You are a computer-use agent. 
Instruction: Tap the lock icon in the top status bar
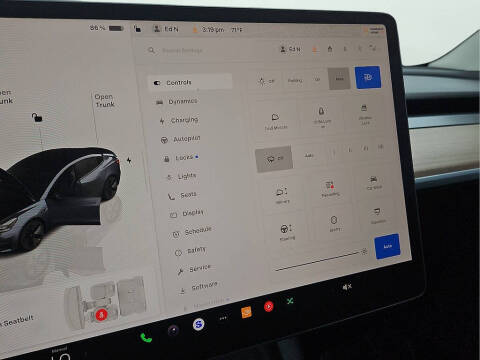pyautogui.click(x=137, y=29)
